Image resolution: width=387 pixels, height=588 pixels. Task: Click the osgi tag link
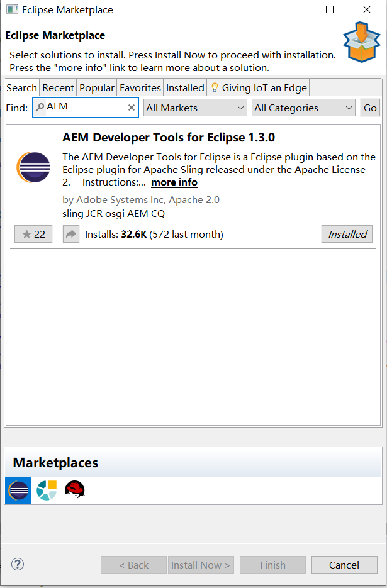pos(115,214)
